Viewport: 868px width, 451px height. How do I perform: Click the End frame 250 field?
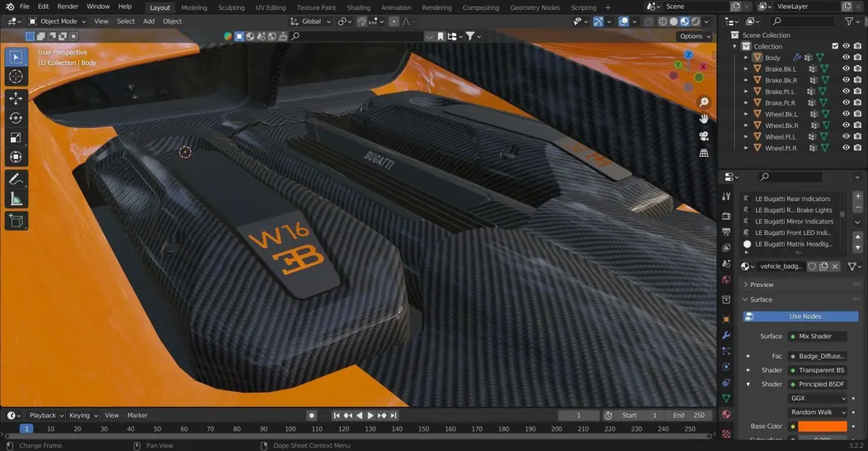pyautogui.click(x=689, y=416)
